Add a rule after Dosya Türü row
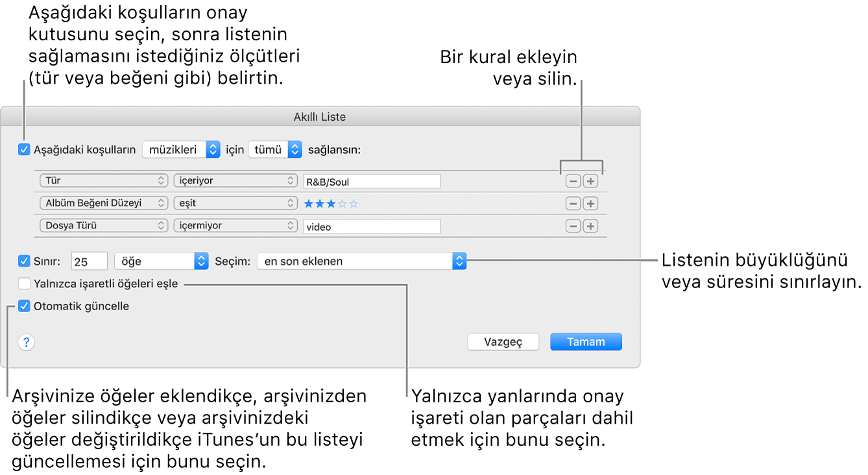868x475 pixels. pos(590,226)
